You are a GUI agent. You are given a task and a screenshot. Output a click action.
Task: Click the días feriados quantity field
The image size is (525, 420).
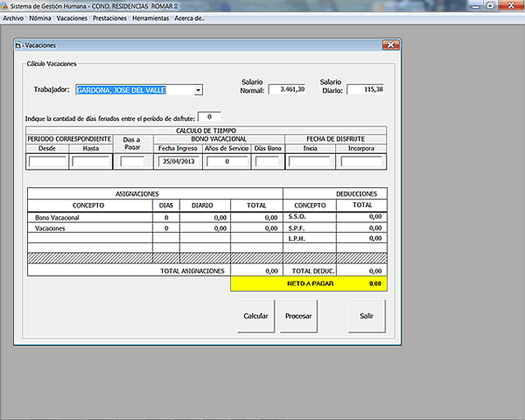(x=209, y=116)
